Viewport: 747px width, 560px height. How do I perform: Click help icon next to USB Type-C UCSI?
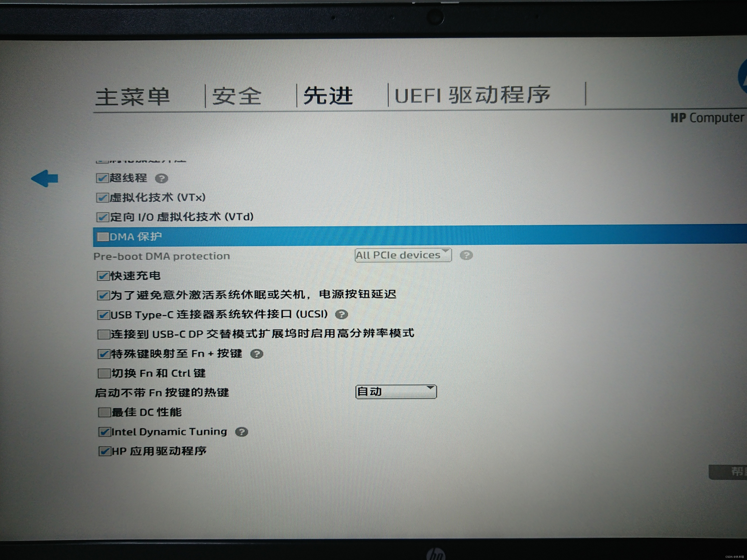(341, 315)
